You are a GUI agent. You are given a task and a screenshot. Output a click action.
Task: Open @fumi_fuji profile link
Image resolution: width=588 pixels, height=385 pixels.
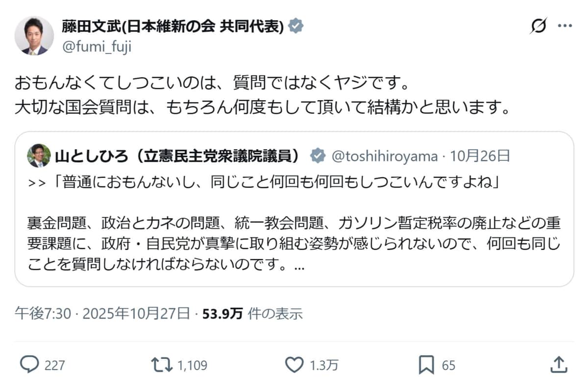pos(96,48)
